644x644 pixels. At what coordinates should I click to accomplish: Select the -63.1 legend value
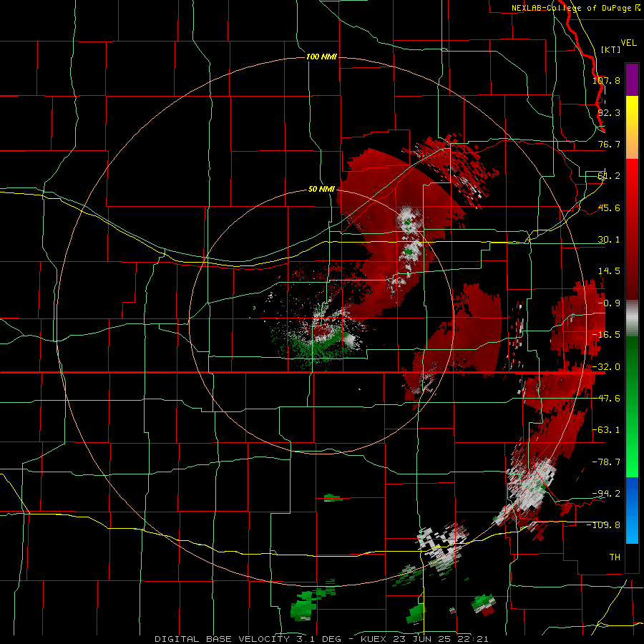[x=606, y=430]
